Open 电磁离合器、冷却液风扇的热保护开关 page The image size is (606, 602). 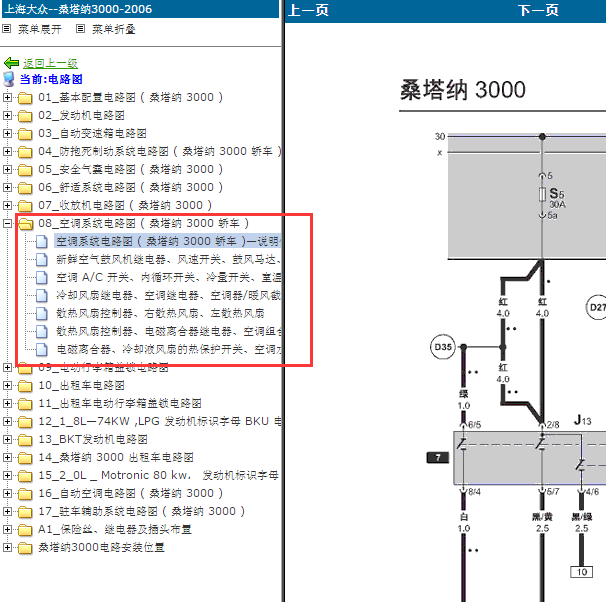click(168, 349)
